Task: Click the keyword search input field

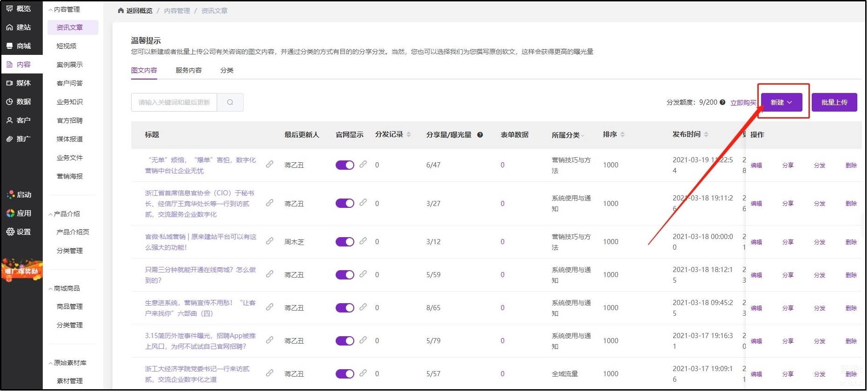Action: pos(174,102)
